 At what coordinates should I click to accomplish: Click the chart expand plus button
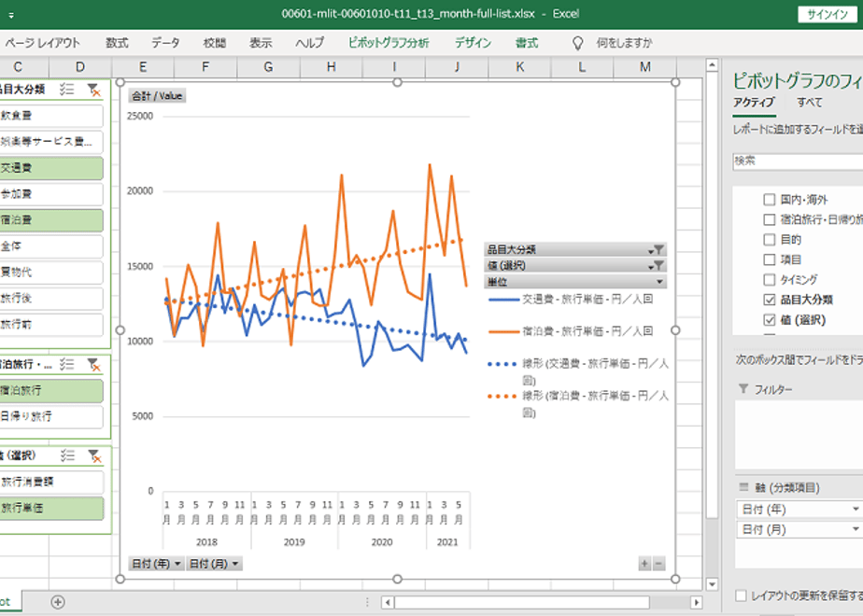pos(644,563)
